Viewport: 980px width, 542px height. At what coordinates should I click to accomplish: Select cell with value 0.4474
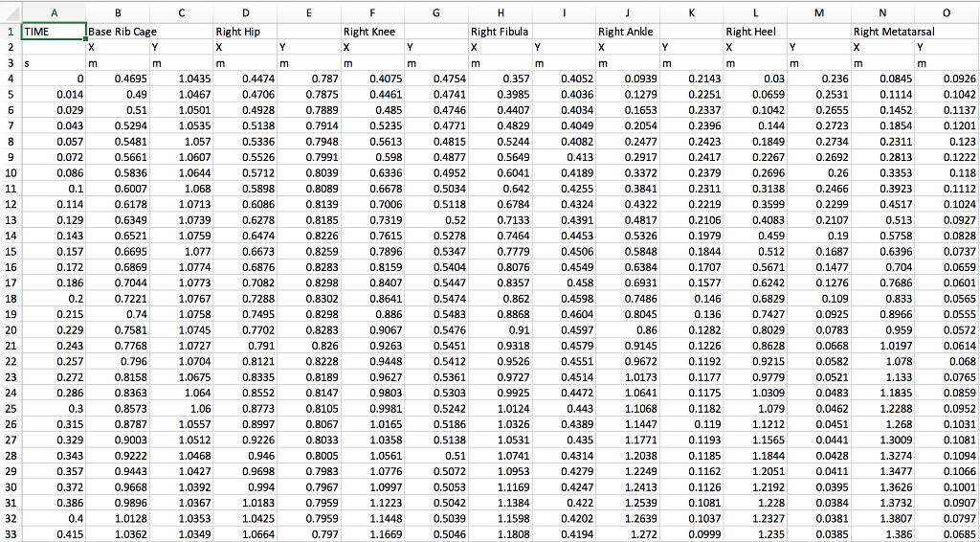245,79
